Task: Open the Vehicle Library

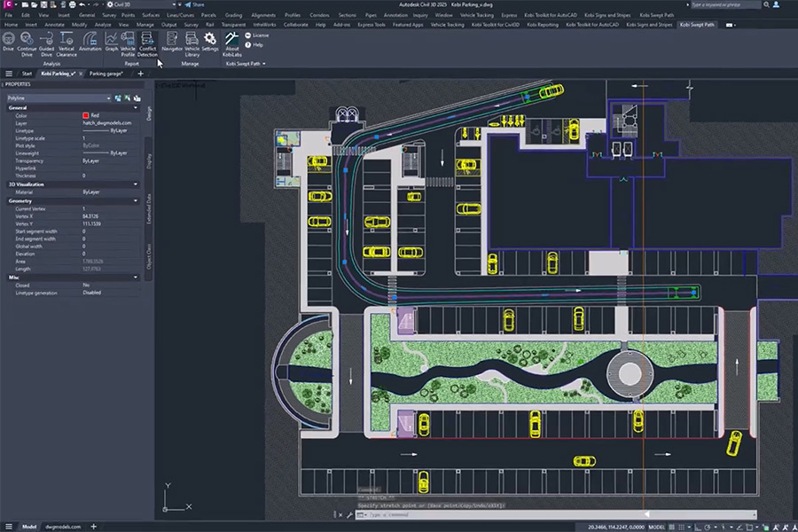Action: pyautogui.click(x=192, y=44)
